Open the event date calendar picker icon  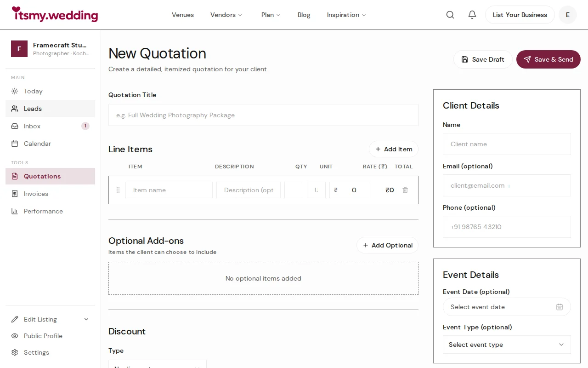point(560,307)
